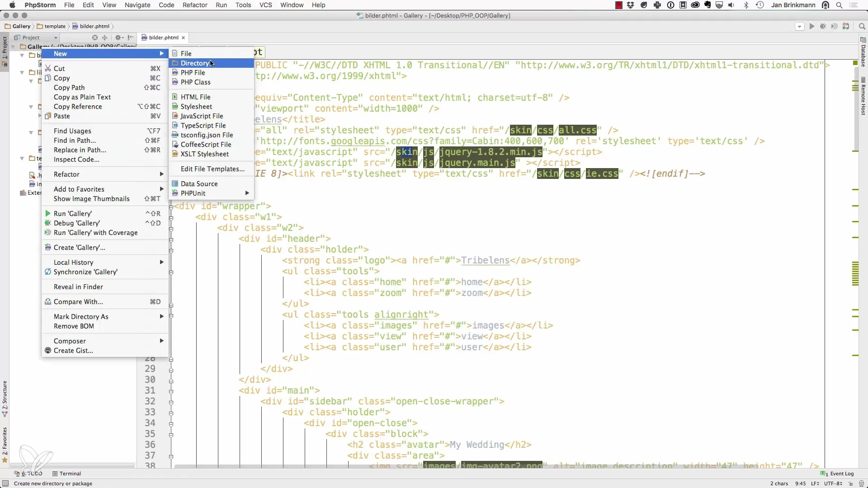
Task: Click Copy Reference in context menu
Action: [105, 107]
